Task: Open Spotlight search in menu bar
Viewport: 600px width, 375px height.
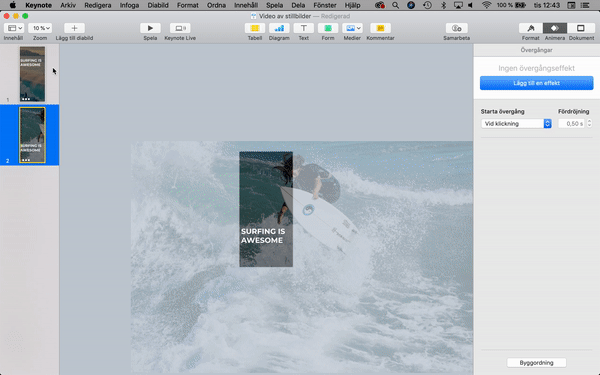Action: pos(395,5)
